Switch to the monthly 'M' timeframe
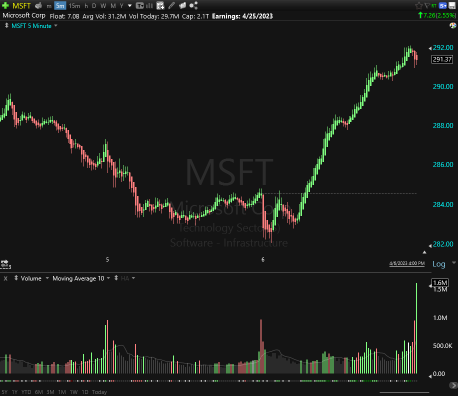Viewport: 458px width, 396px height. coord(113,6)
